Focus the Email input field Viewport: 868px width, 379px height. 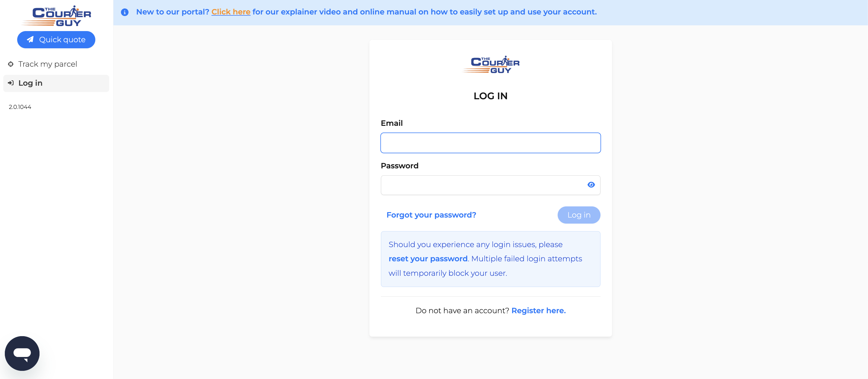point(490,143)
